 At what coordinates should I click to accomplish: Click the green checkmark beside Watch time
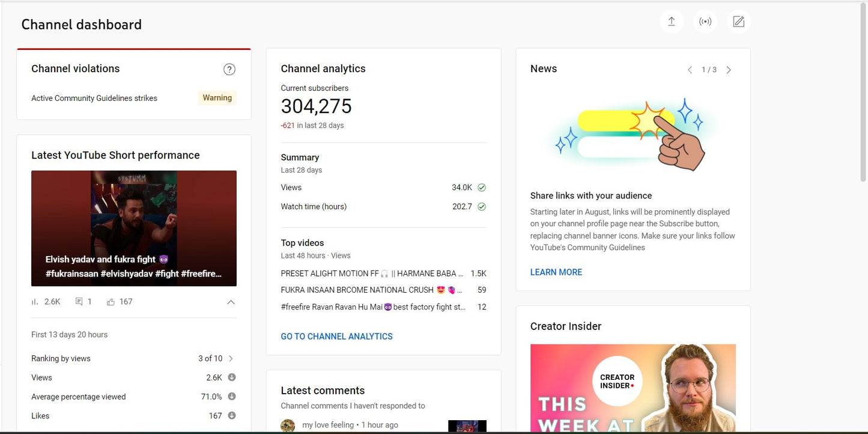tap(481, 207)
